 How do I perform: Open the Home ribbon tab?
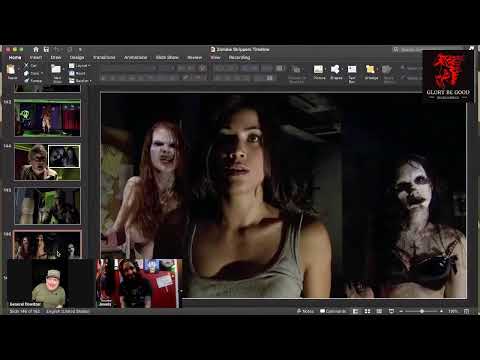click(x=15, y=58)
